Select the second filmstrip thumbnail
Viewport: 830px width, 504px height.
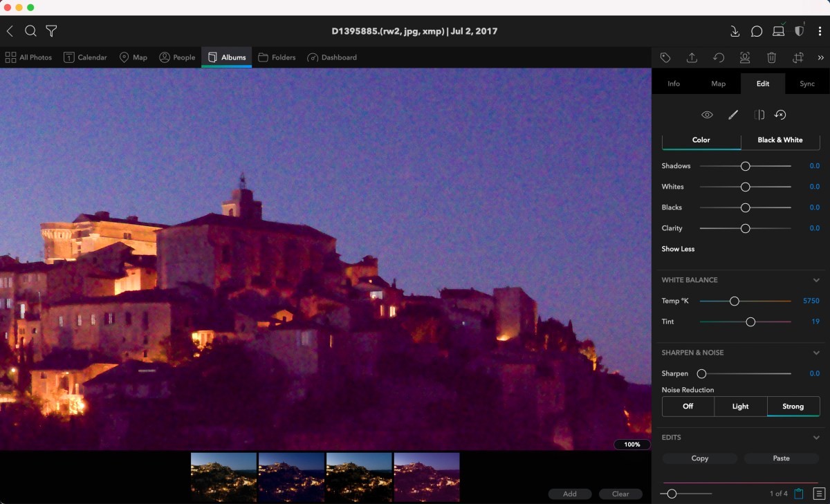click(x=291, y=477)
